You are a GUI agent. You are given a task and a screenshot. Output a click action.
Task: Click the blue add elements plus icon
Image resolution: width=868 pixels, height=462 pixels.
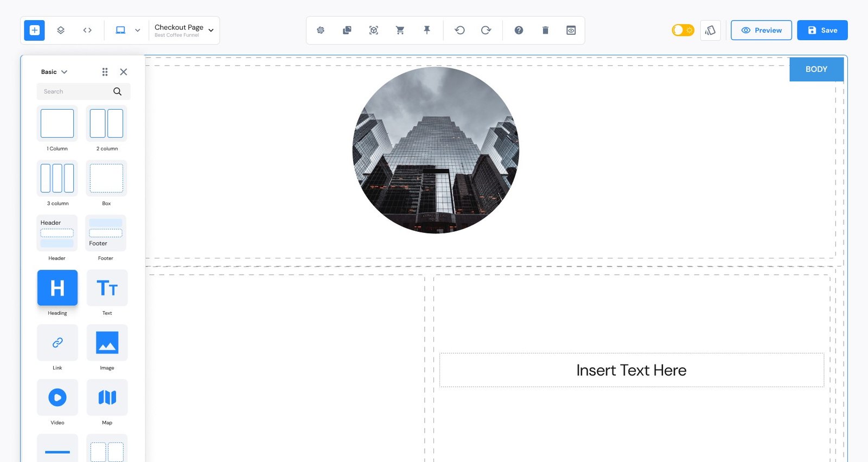coord(34,30)
